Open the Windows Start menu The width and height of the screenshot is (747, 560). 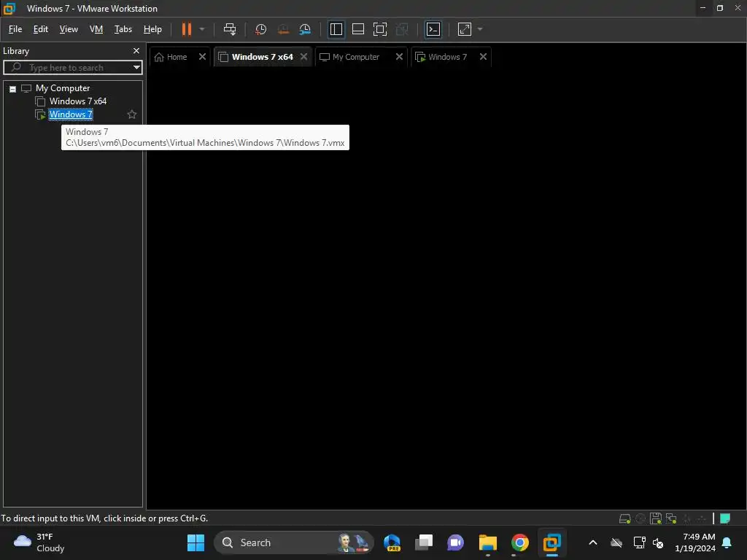[x=196, y=542]
